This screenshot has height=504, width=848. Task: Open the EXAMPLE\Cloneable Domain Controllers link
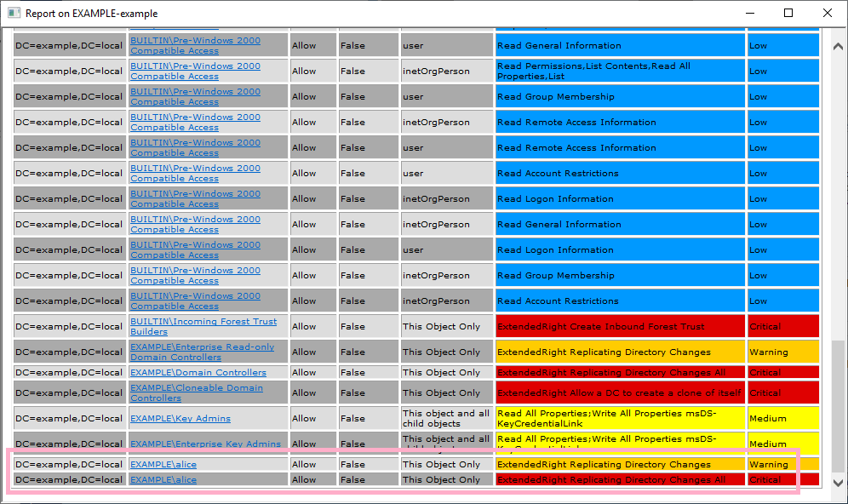[197, 393]
